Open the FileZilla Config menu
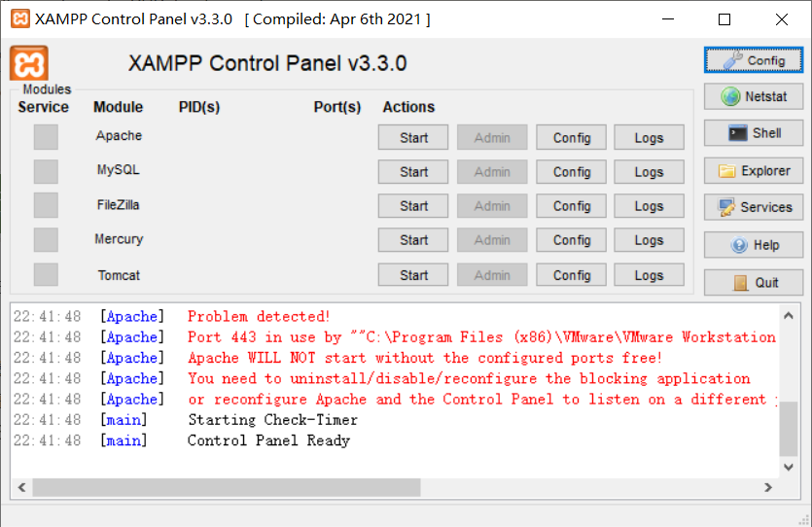The height and width of the screenshot is (527, 812). click(571, 206)
